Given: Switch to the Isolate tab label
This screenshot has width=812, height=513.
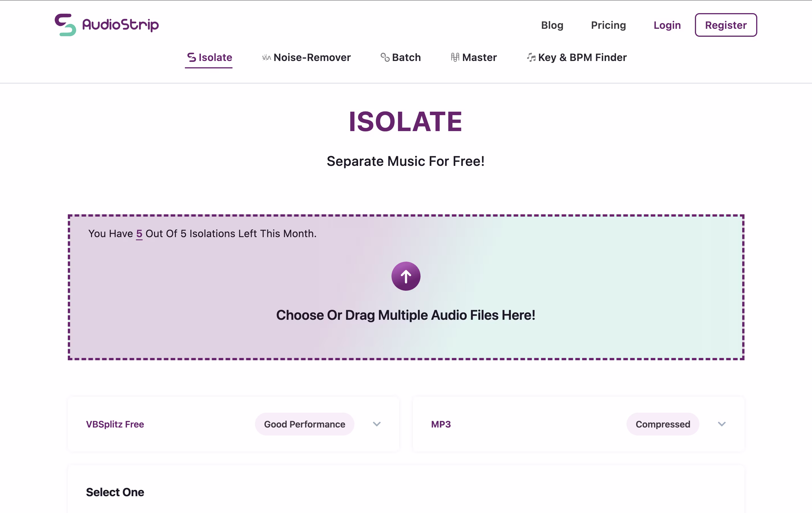Looking at the screenshot, I should coord(215,57).
